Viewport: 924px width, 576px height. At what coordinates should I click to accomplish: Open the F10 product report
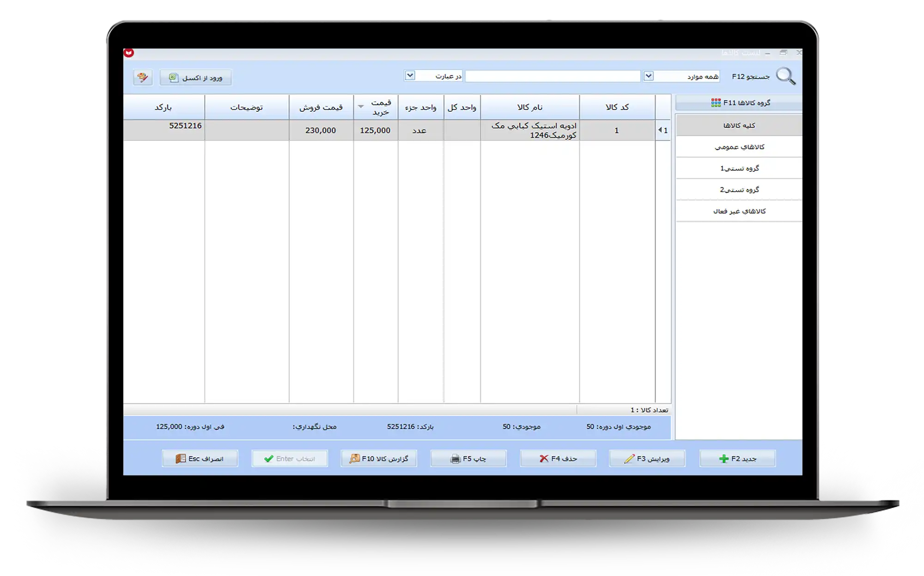pos(378,458)
